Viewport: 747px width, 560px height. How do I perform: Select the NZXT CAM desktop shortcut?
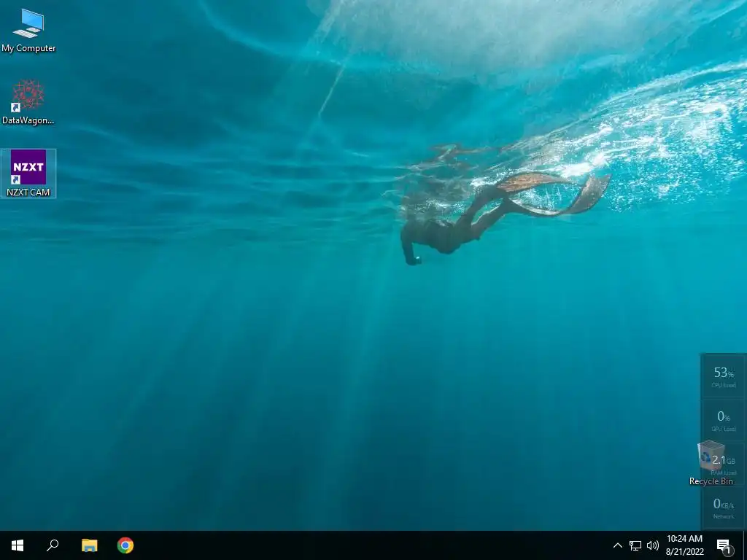pyautogui.click(x=28, y=174)
